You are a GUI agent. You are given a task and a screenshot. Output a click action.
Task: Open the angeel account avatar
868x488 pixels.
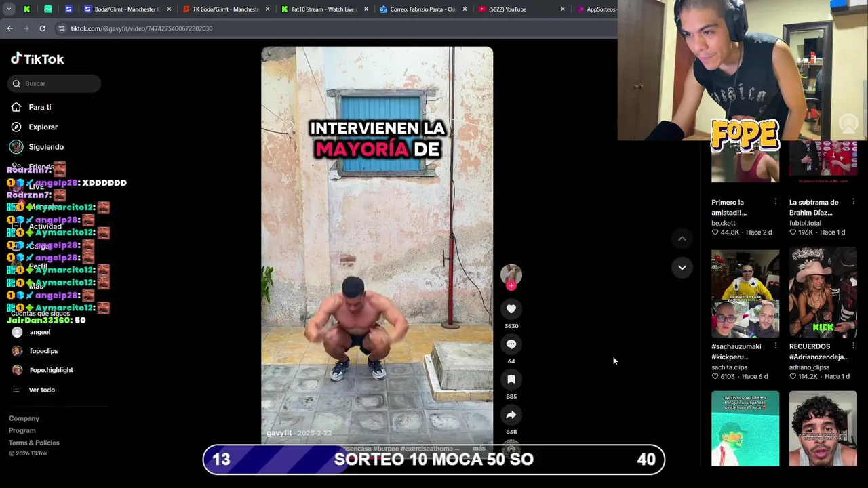coord(17,332)
